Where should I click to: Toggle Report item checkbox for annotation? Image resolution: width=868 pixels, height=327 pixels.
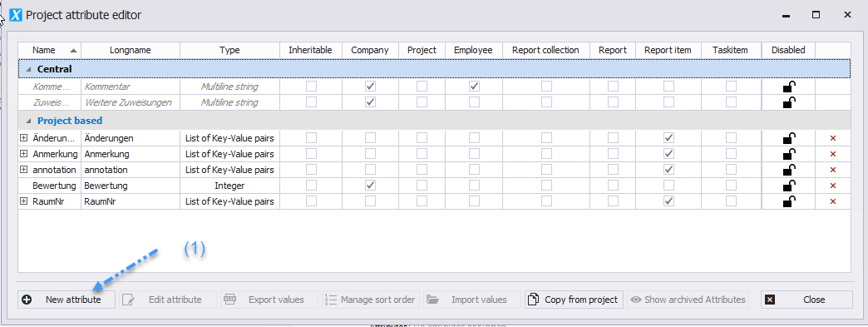click(x=668, y=170)
